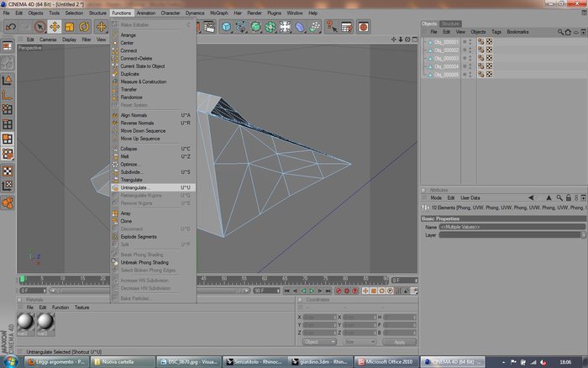588x368 pixels.
Task: Open the green Array modeling object icon
Action: (270, 27)
